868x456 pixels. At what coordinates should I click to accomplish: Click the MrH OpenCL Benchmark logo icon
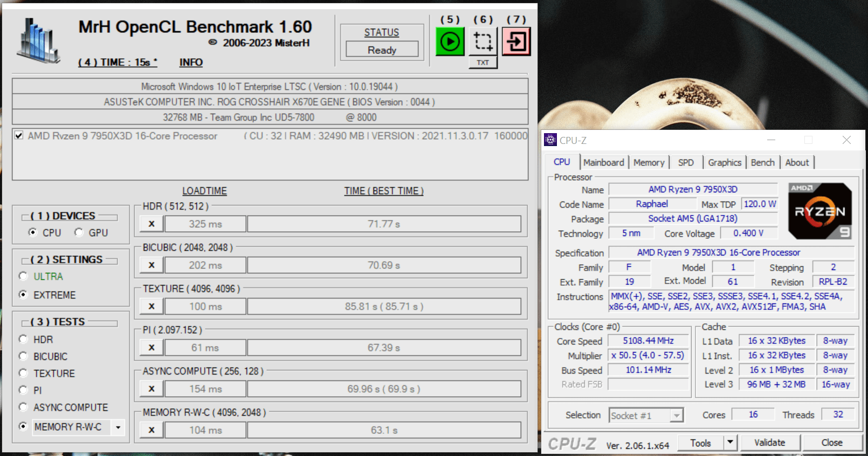(38, 40)
